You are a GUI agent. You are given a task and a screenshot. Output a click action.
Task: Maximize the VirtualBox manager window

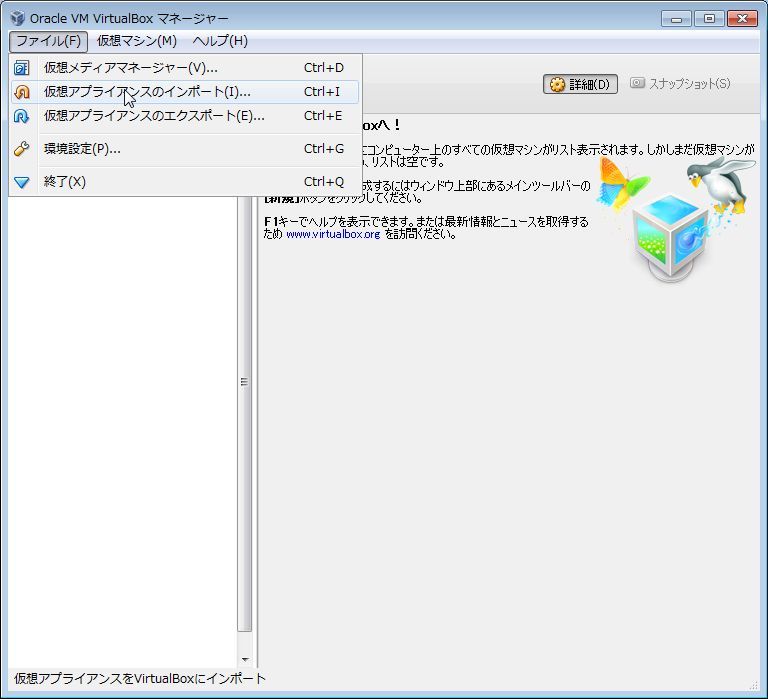coord(709,19)
